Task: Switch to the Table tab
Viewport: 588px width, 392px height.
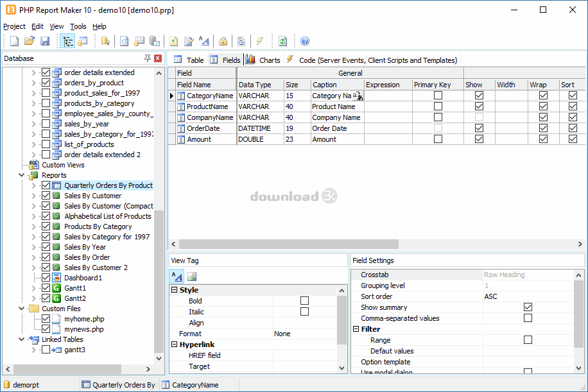Action: [189, 60]
